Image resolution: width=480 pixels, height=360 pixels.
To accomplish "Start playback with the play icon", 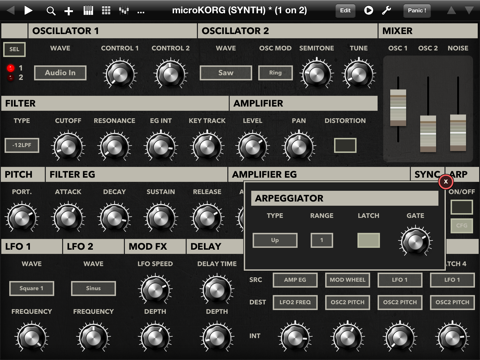I will click(28, 11).
